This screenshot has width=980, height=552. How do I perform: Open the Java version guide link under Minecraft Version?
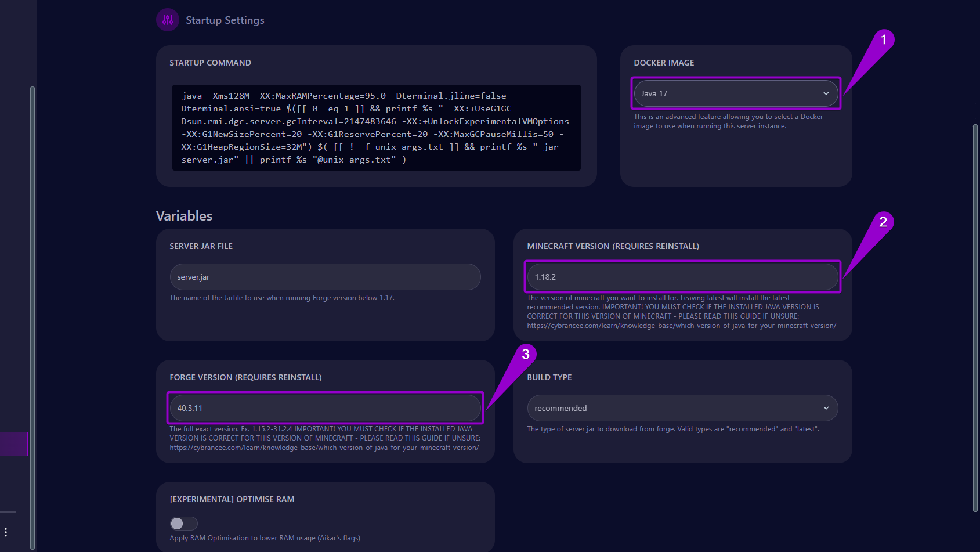[x=681, y=326]
